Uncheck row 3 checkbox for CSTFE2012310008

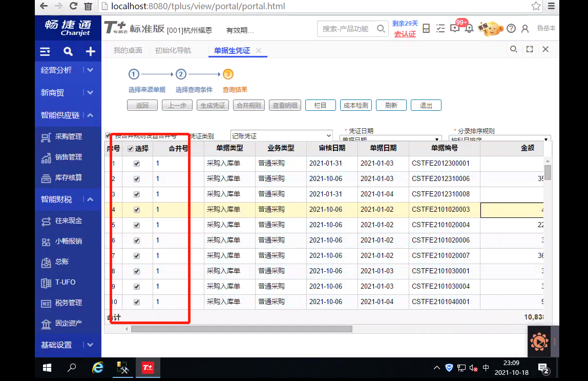click(137, 194)
